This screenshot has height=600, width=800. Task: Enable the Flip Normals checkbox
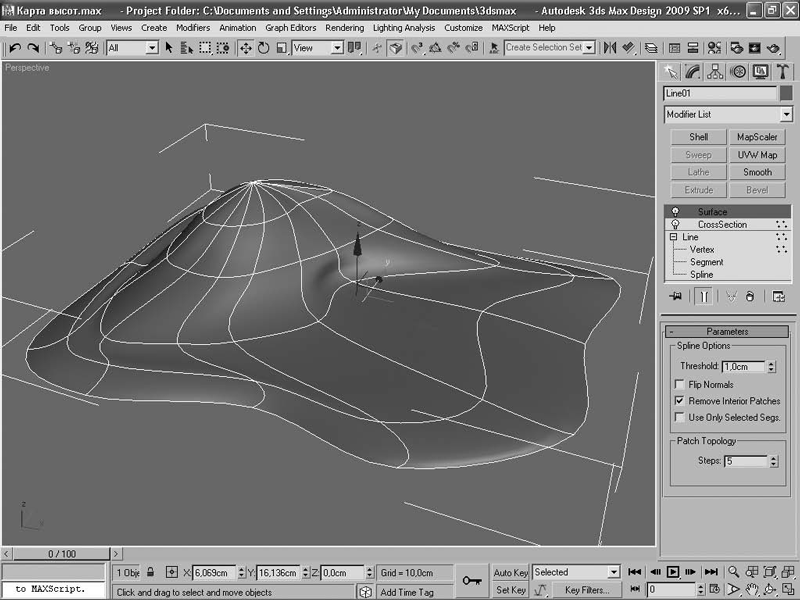tap(680, 385)
